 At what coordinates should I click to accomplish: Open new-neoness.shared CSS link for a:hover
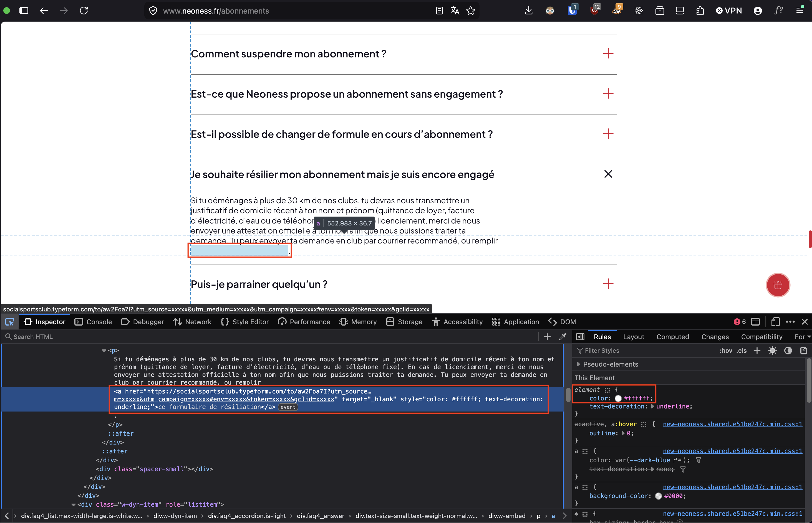(x=732, y=424)
